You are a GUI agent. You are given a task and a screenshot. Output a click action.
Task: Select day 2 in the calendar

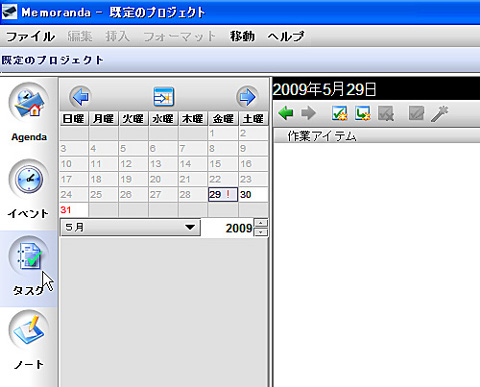pyautogui.click(x=253, y=133)
